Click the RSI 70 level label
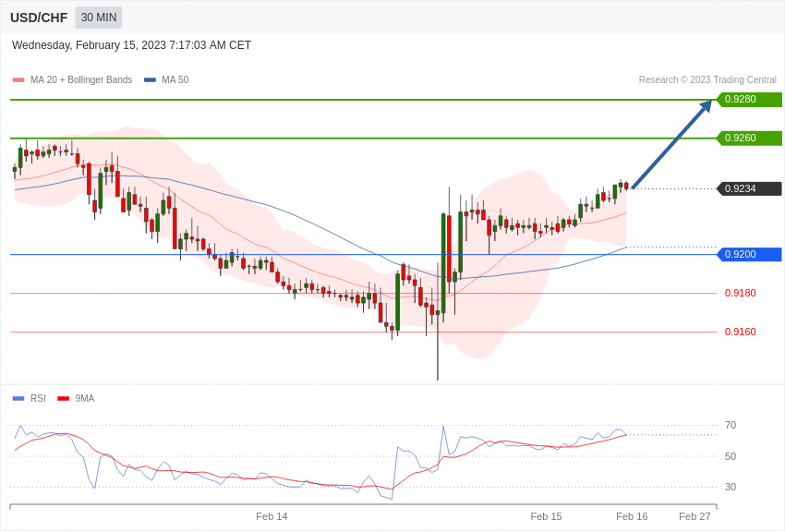 tap(731, 426)
